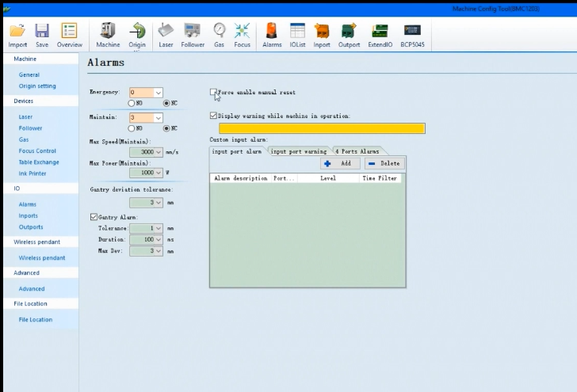Click the Save disk icon
The height and width of the screenshot is (392, 577).
click(42, 31)
